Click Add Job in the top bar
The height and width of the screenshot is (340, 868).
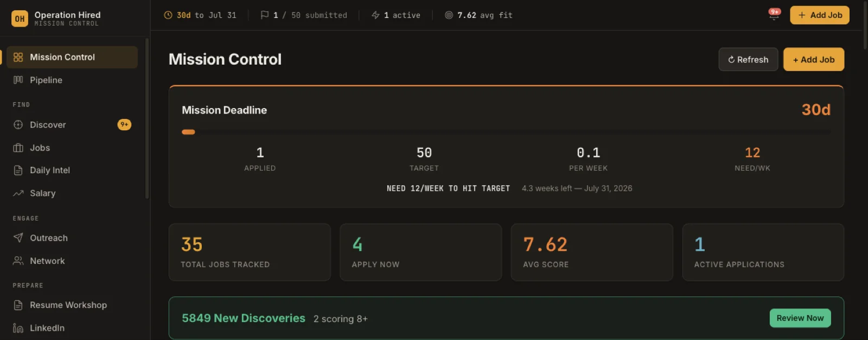[820, 15]
